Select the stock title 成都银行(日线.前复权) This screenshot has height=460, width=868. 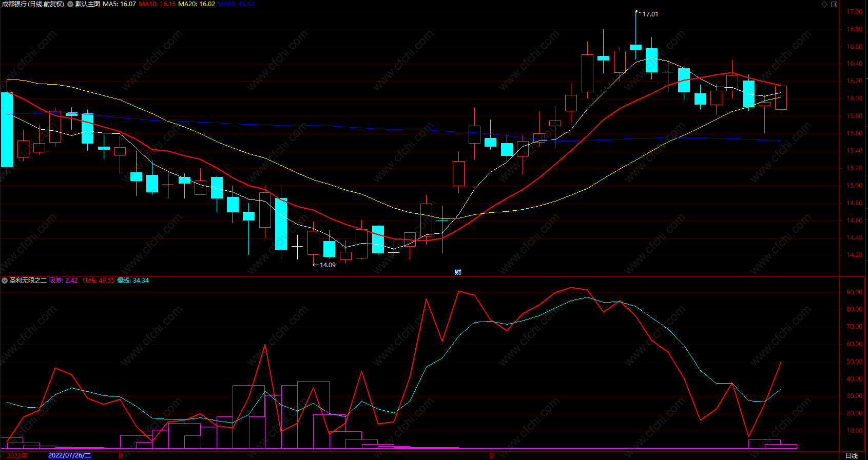[x=33, y=4]
